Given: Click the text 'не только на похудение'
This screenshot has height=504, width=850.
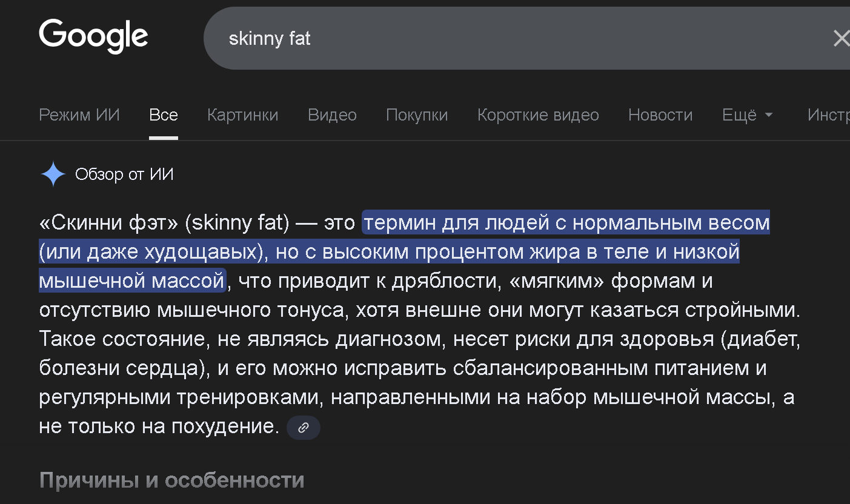Looking at the screenshot, I should tap(158, 426).
